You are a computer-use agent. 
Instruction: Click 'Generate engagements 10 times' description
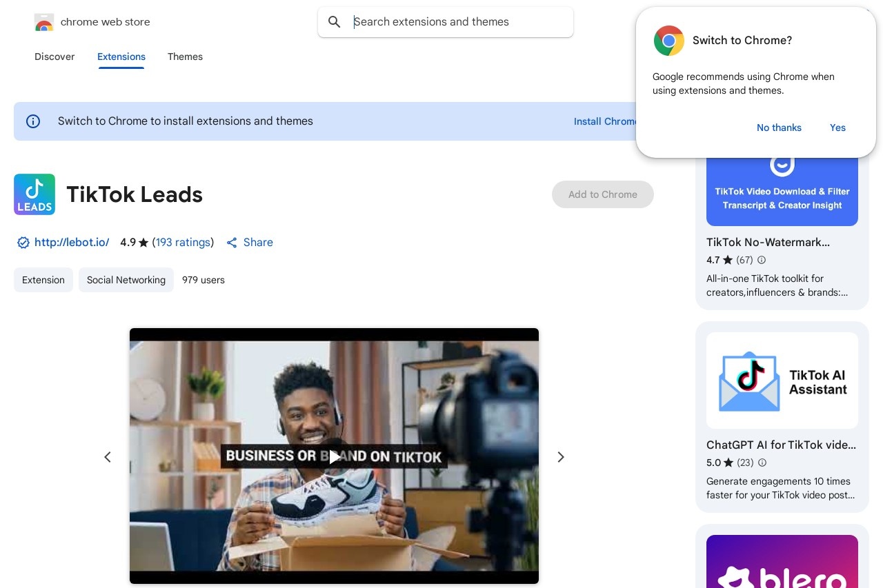[x=780, y=488]
